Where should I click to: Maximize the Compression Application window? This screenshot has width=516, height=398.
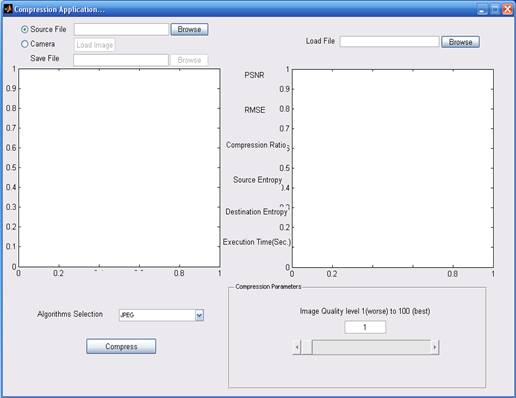click(x=495, y=9)
